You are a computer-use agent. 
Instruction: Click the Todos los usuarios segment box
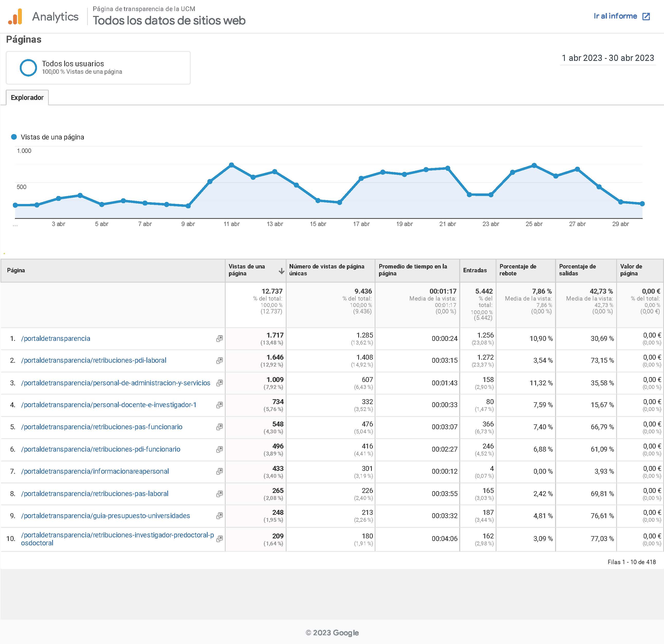[98, 68]
